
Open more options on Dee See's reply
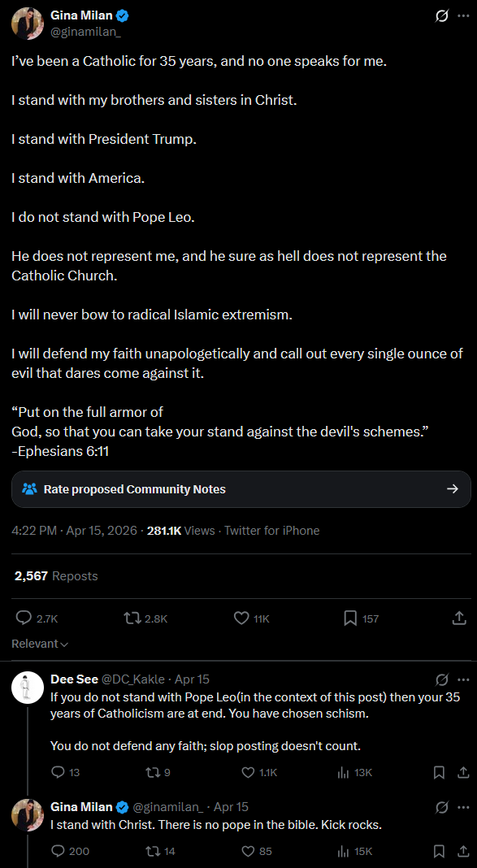[x=463, y=679]
